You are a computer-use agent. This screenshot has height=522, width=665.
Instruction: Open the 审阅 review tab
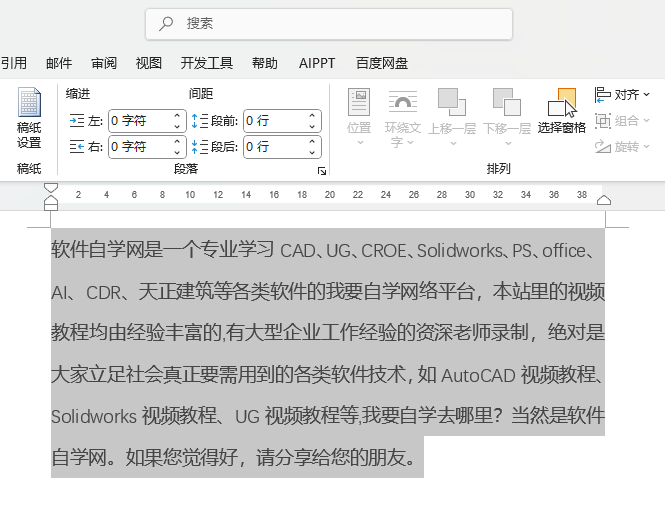104,63
